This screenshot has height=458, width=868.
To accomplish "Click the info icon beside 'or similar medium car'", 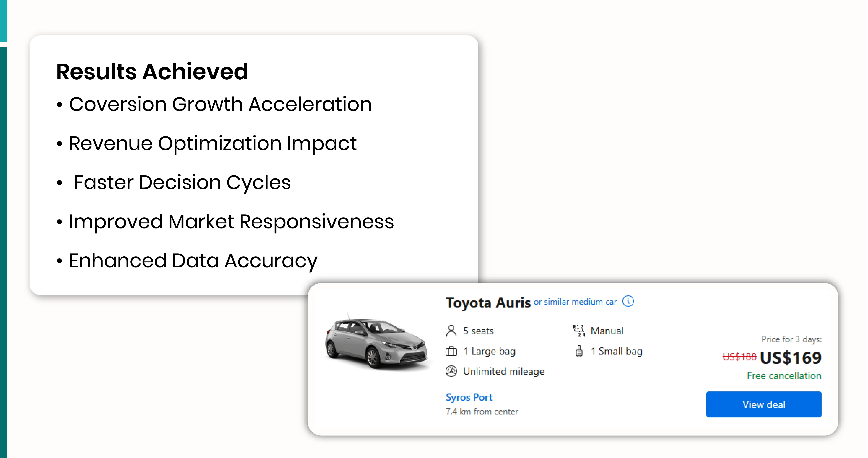I will [x=628, y=301].
